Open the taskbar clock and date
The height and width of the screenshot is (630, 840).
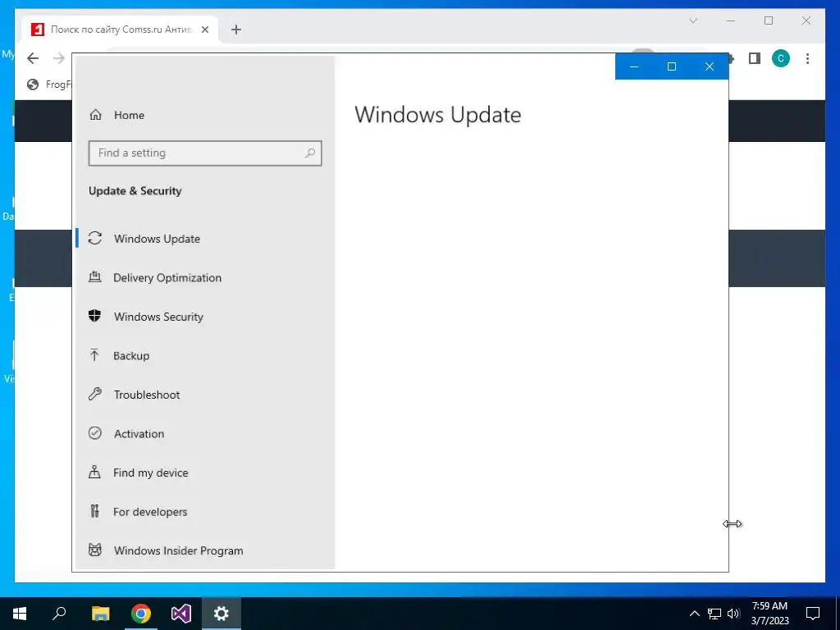(x=769, y=614)
